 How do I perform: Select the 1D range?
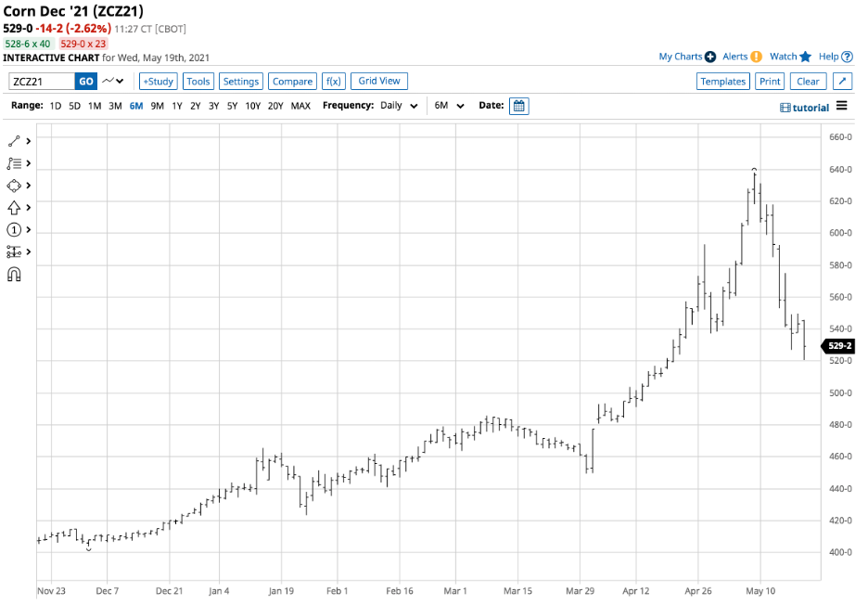[x=56, y=106]
